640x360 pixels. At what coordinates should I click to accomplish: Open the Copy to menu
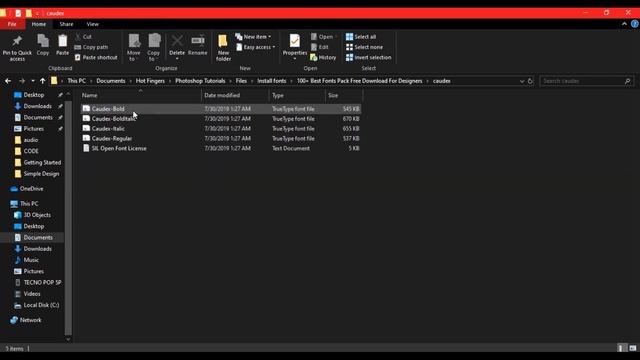click(x=153, y=48)
